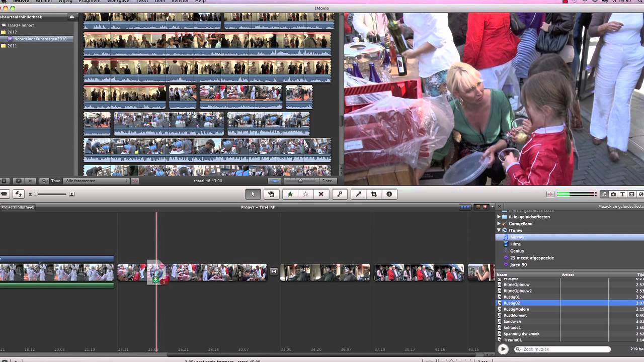
Task: Toggle the event waveform button
Action: (275, 180)
